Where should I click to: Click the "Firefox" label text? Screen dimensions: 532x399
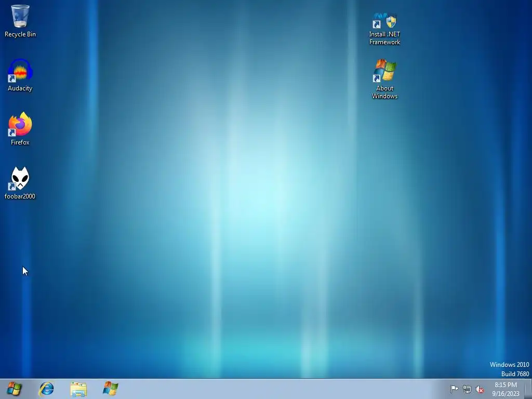click(x=20, y=142)
